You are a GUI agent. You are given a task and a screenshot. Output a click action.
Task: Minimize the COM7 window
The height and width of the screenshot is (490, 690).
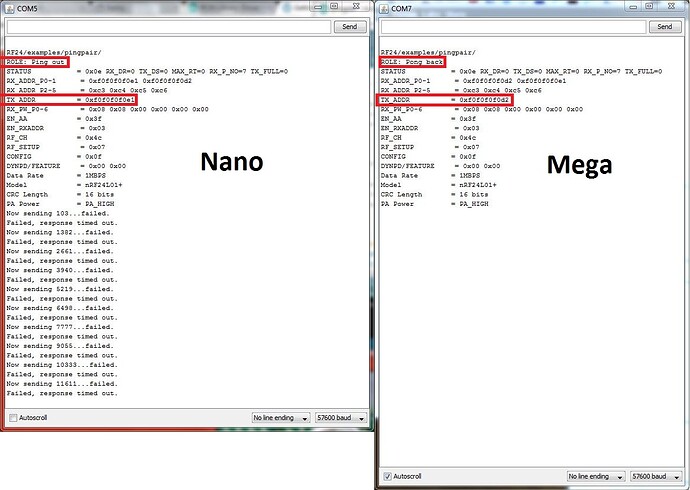(634, 7)
